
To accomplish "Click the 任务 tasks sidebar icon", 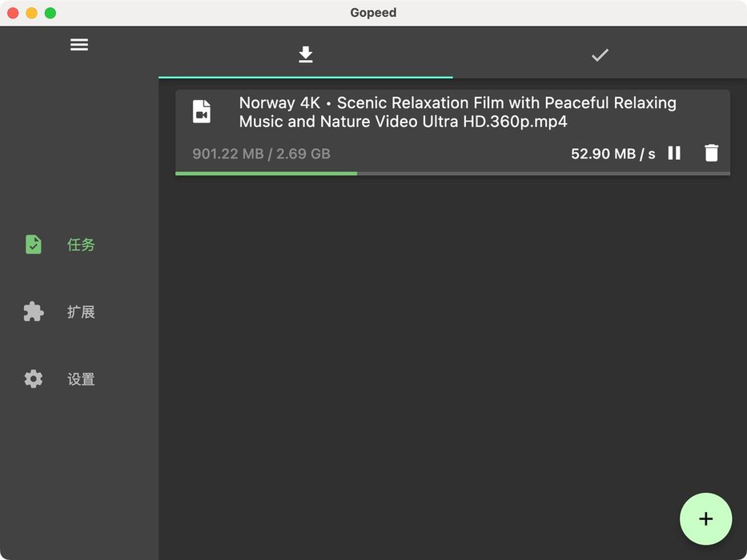I will coord(34,245).
